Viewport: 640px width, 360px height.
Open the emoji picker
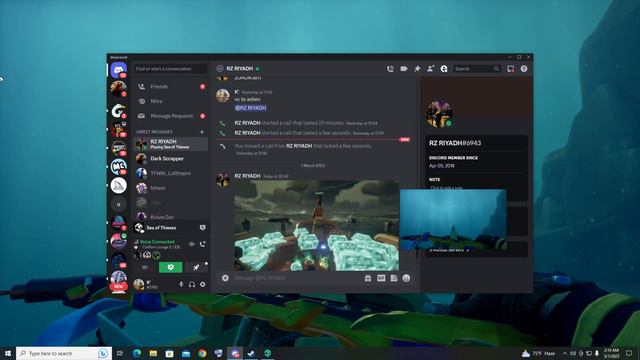pyautogui.click(x=406, y=278)
